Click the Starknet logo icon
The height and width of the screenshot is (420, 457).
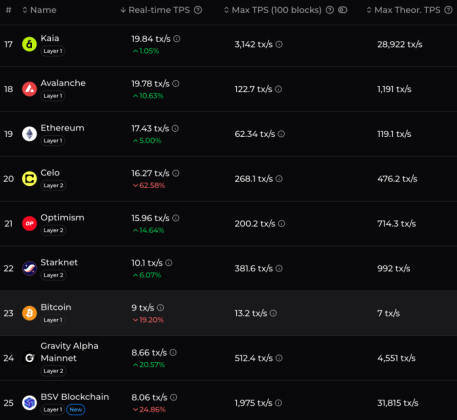(29, 268)
